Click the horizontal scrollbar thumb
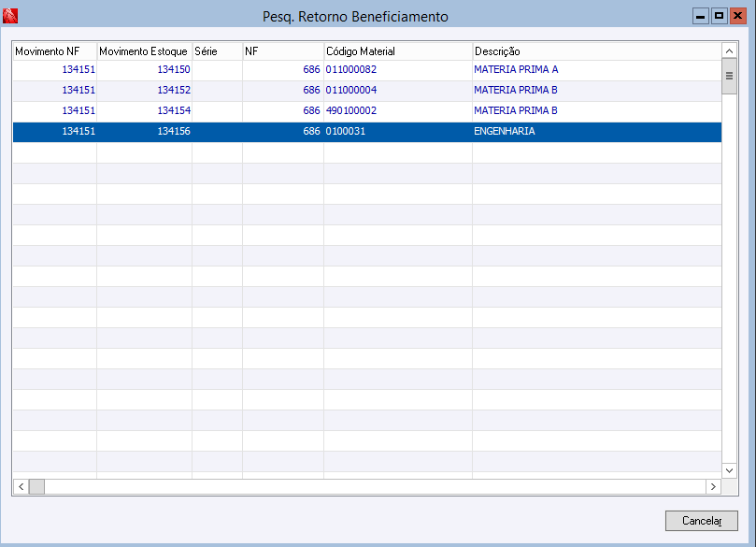Image resolution: width=756 pixels, height=547 pixels. (x=36, y=487)
